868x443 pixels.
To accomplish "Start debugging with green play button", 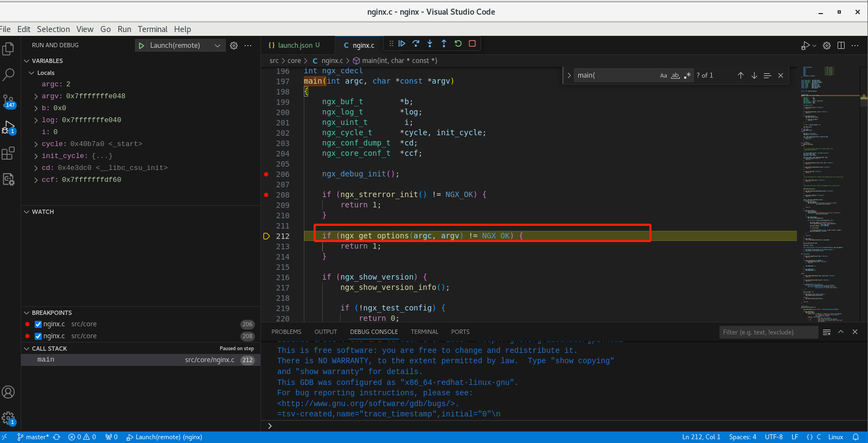I will (142, 46).
